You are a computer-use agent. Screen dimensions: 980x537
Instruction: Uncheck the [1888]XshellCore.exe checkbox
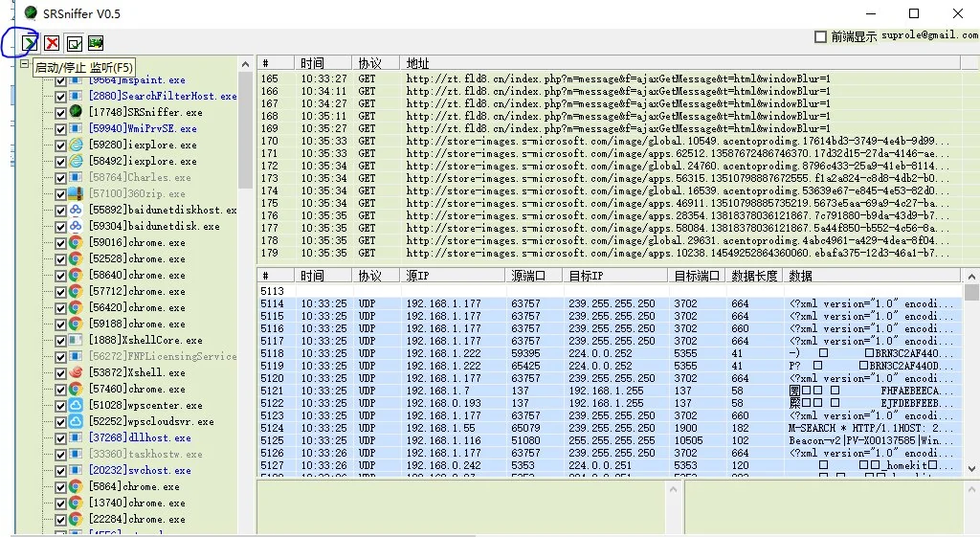coord(60,340)
